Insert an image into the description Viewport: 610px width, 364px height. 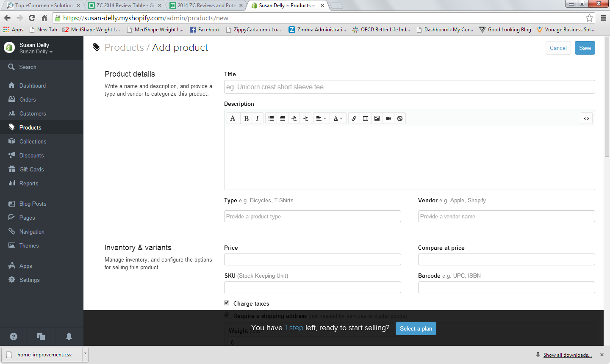(377, 119)
